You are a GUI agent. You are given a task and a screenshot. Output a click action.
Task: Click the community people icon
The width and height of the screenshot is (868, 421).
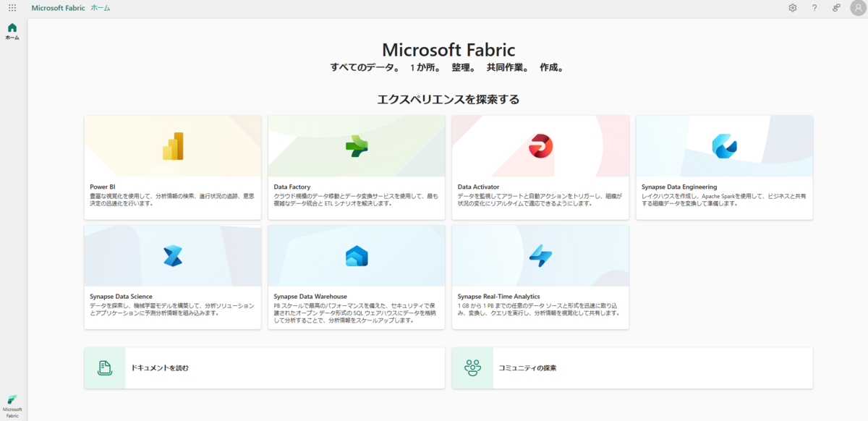[x=472, y=367]
